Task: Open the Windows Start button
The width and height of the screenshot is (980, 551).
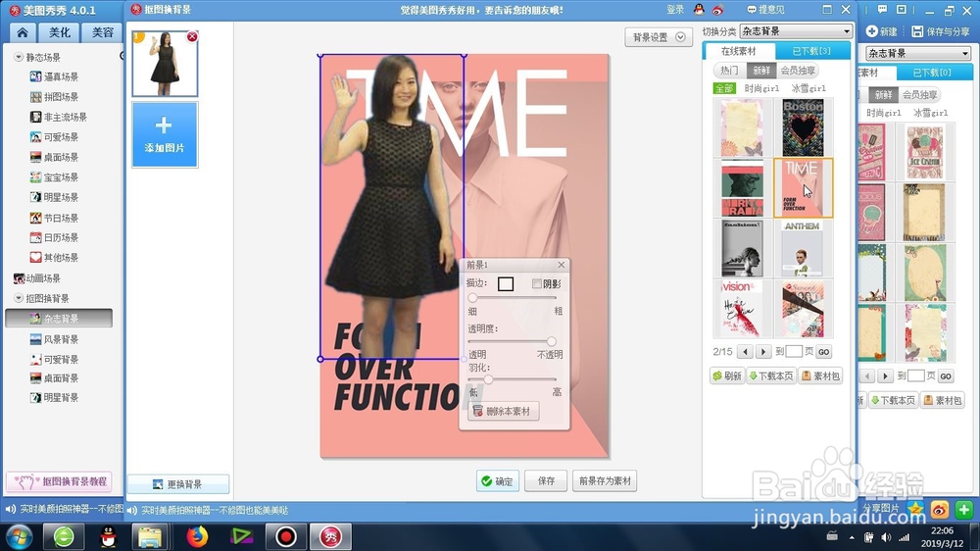Action: tap(18, 536)
